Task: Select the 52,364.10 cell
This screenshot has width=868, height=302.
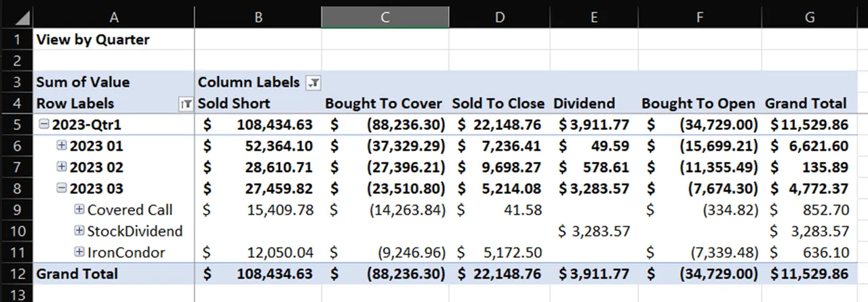Action: (258, 146)
